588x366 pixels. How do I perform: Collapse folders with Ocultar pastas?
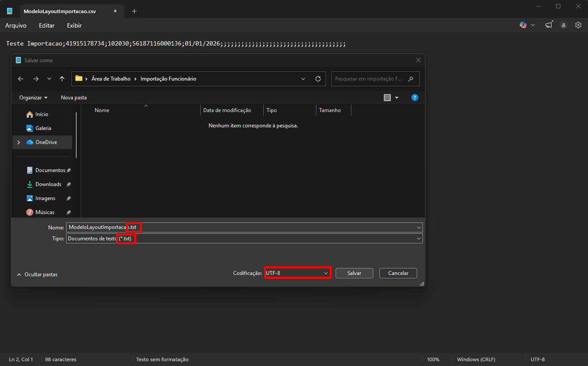point(37,274)
